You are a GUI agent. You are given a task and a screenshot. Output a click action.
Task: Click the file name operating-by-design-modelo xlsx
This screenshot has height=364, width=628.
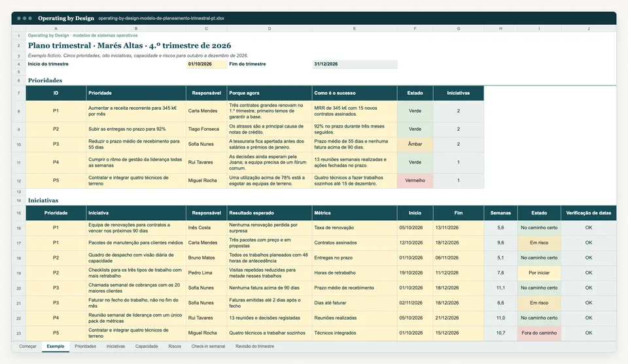tap(162, 18)
